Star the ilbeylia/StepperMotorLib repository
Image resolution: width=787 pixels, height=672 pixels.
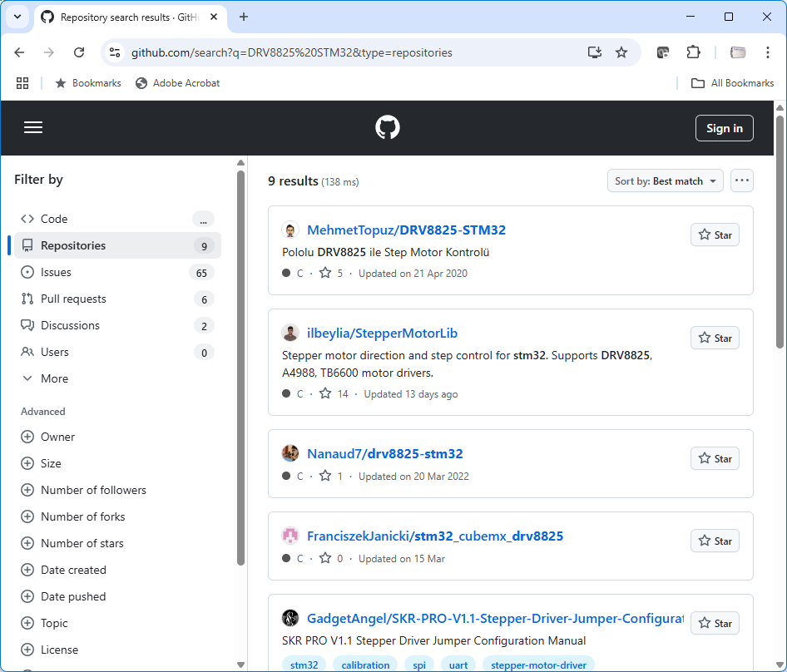[715, 338]
